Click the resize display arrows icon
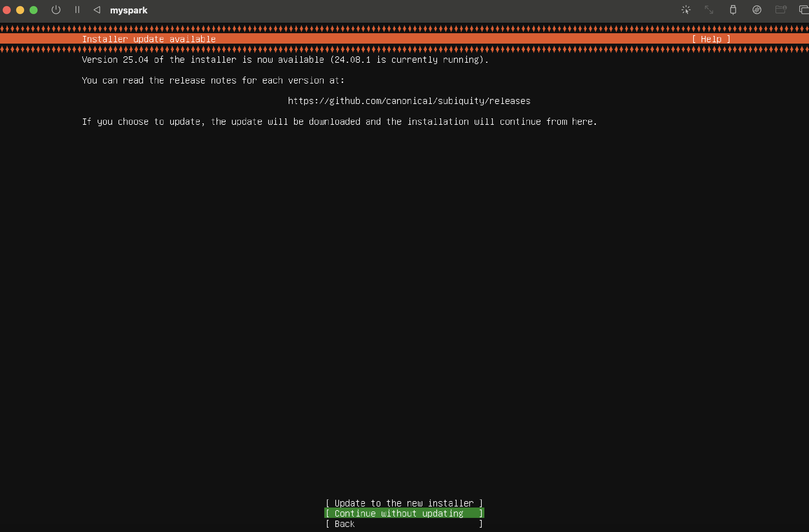This screenshot has width=809, height=532. pyautogui.click(x=709, y=10)
